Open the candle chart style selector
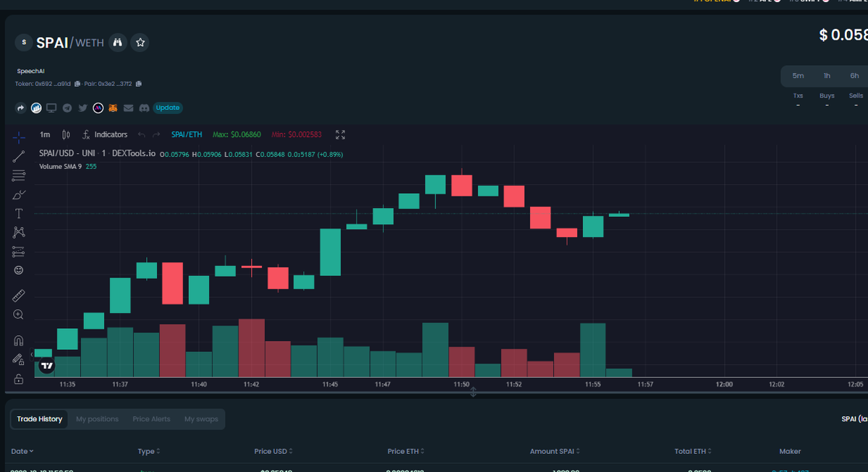The height and width of the screenshot is (472, 868). click(x=66, y=134)
